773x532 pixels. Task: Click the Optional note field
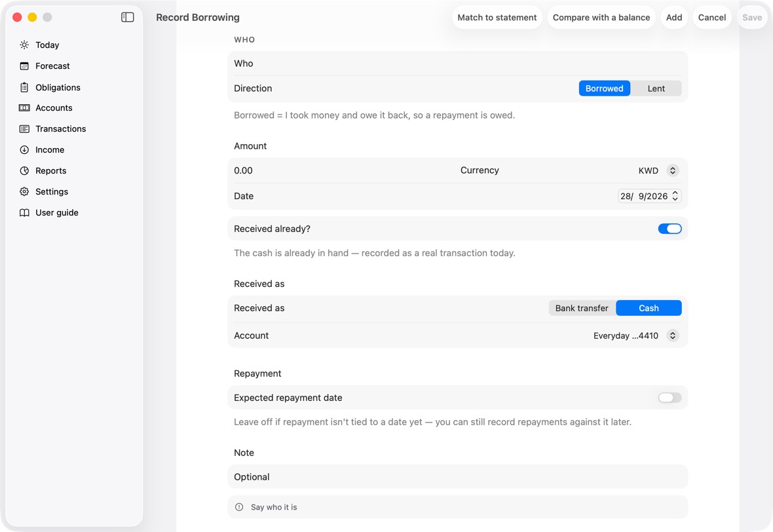pyautogui.click(x=457, y=477)
